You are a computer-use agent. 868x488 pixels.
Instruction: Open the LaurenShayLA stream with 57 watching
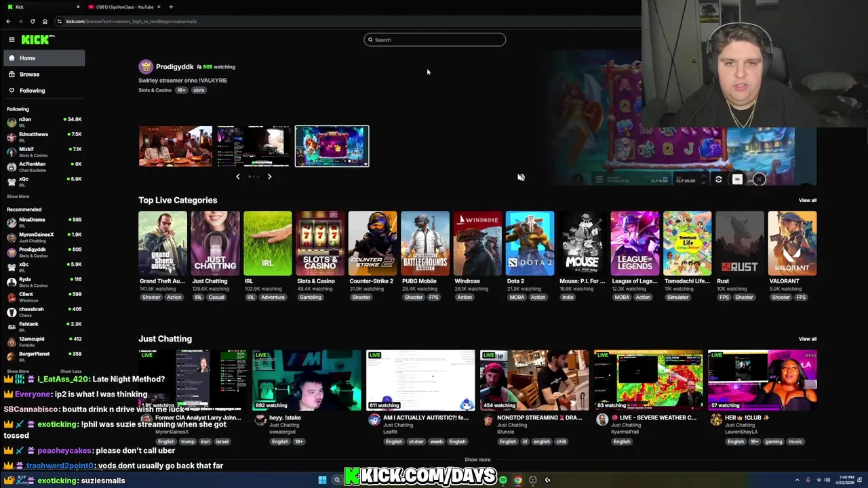click(763, 380)
